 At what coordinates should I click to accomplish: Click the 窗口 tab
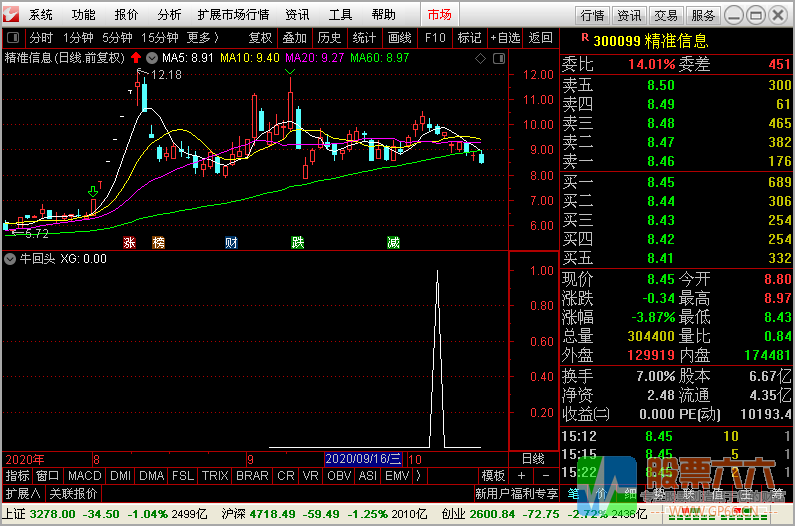(48, 476)
